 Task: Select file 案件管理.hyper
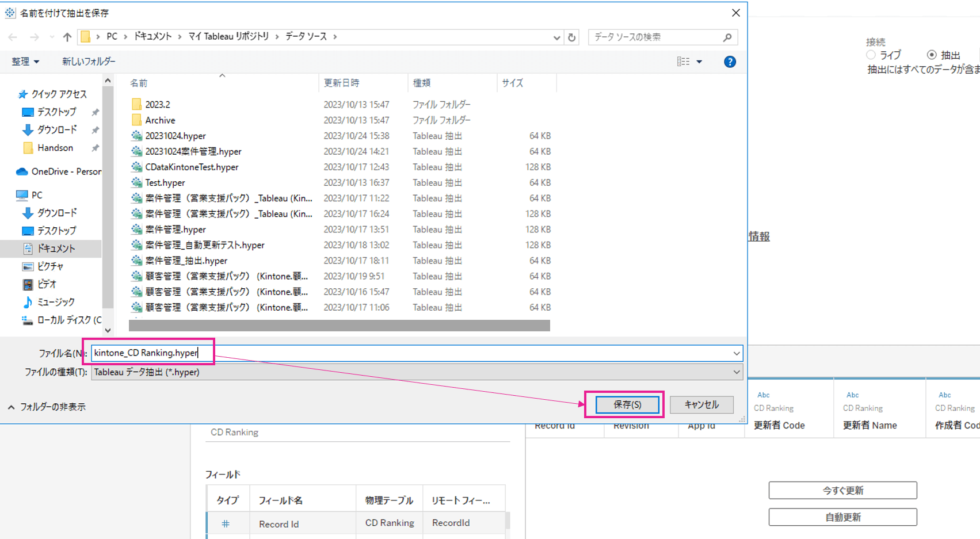169,229
